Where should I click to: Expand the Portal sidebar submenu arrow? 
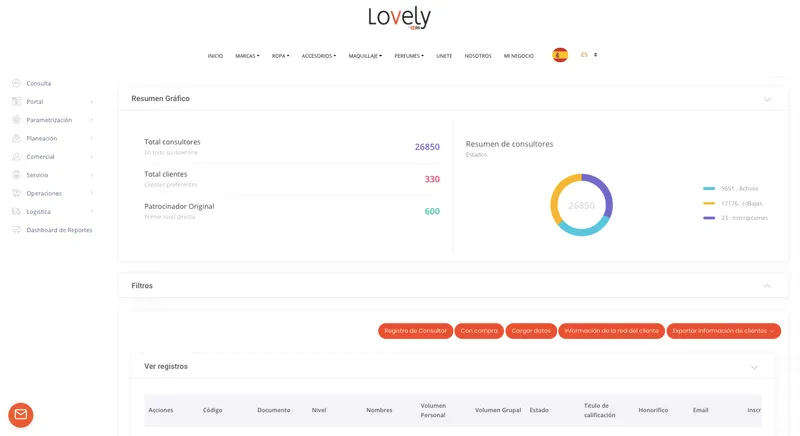92,101
